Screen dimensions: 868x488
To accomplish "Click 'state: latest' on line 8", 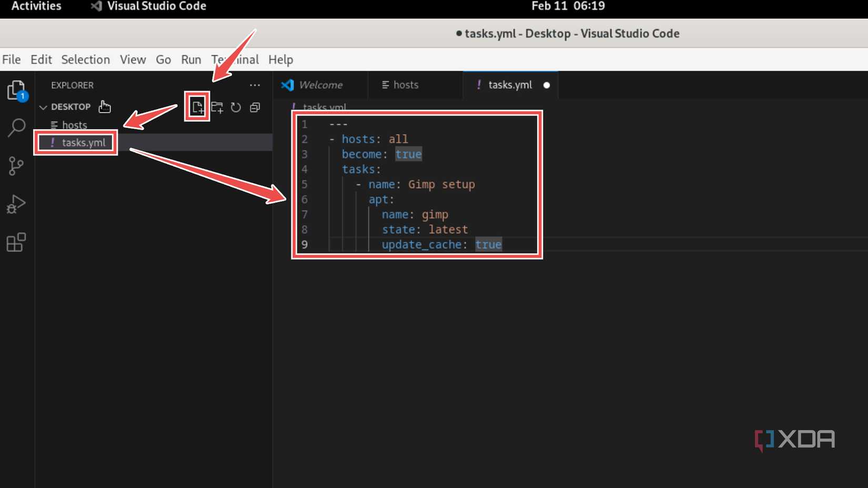I will [425, 229].
